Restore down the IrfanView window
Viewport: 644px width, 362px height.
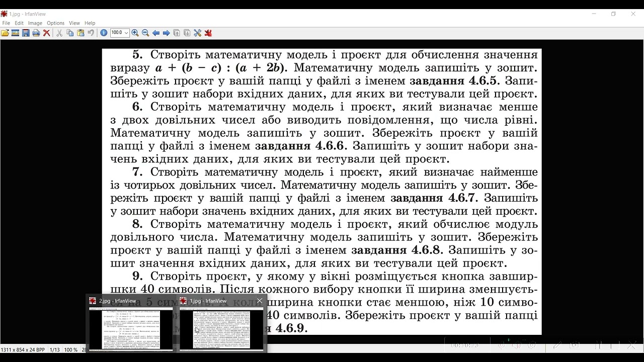pos(613,14)
